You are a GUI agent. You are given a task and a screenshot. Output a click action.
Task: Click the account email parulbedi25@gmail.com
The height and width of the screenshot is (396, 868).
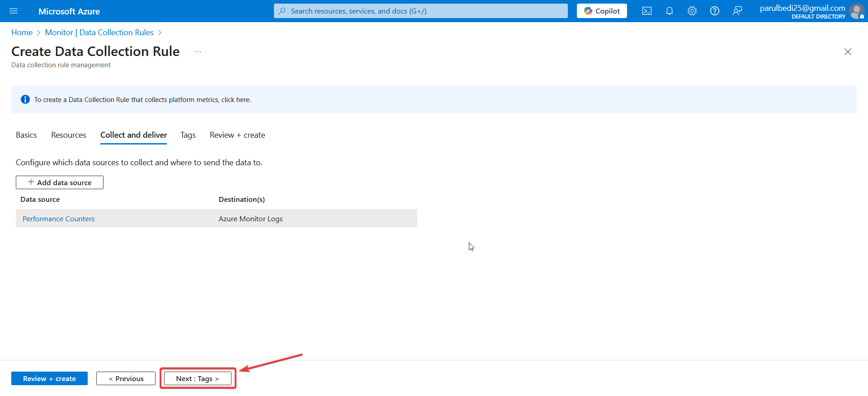coord(802,8)
